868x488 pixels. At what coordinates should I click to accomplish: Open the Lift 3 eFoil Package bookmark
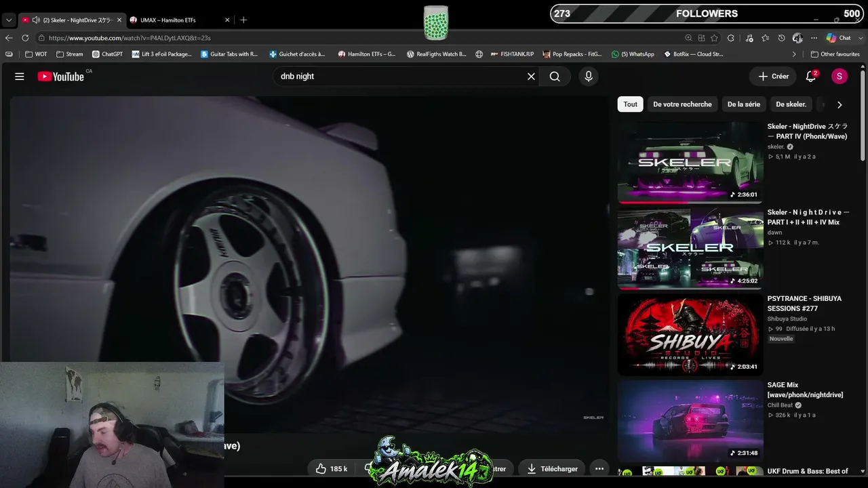point(162,54)
